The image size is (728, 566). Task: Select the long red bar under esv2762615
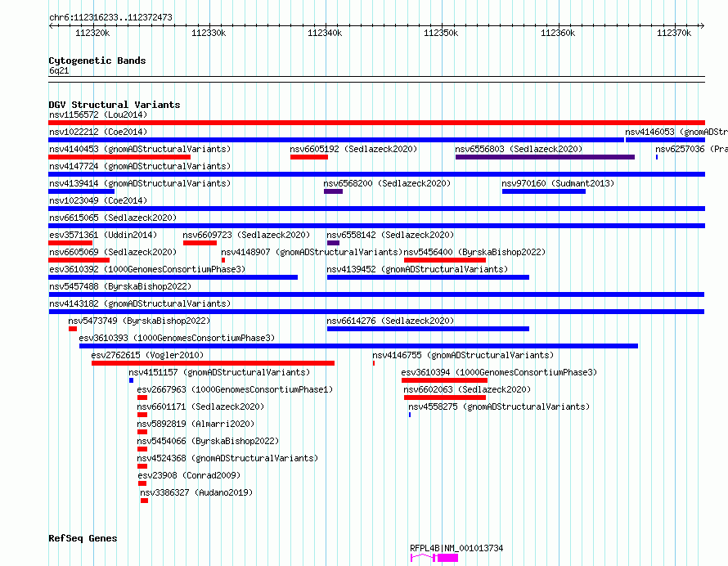(213, 363)
